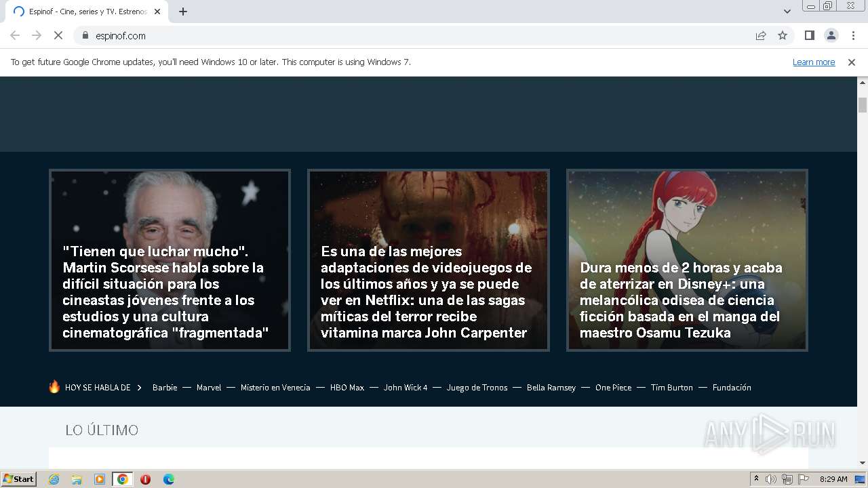Open Opera browser from taskbar

(145, 479)
